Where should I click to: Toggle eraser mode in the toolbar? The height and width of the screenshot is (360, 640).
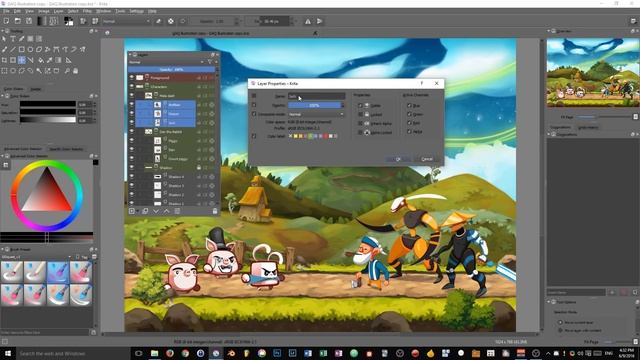click(x=159, y=21)
